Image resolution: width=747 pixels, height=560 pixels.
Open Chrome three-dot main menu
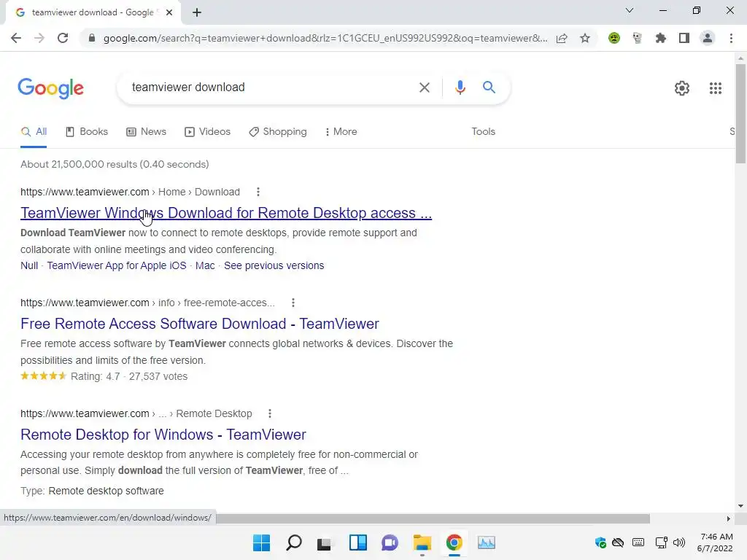point(731,38)
